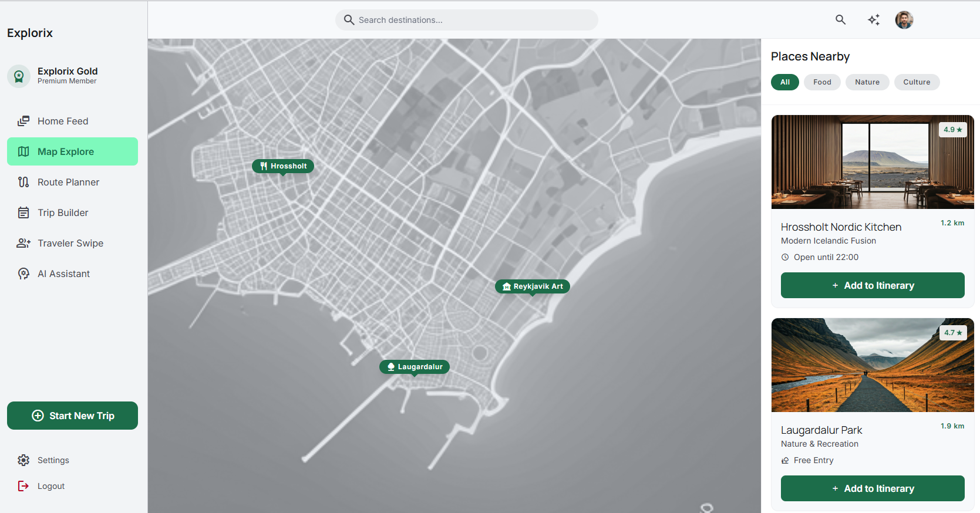Open Traveler Swipe
980x513 pixels.
tap(72, 243)
